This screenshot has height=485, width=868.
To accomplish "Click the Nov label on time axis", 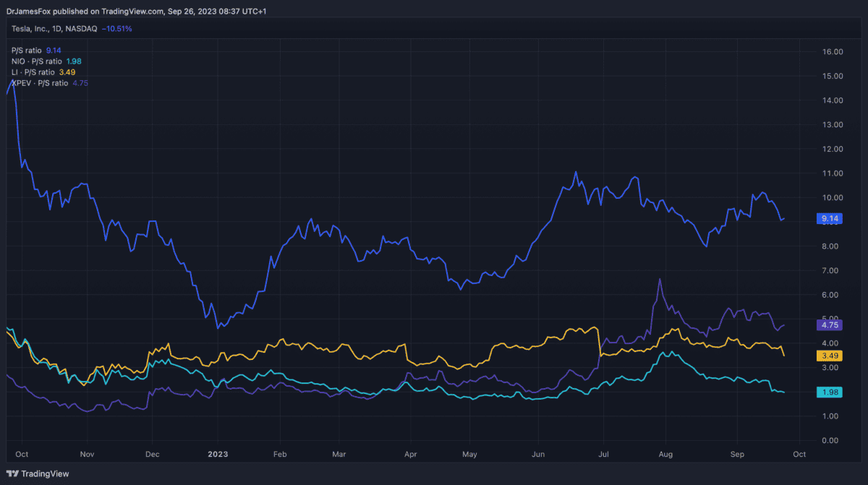I will pyautogui.click(x=87, y=454).
